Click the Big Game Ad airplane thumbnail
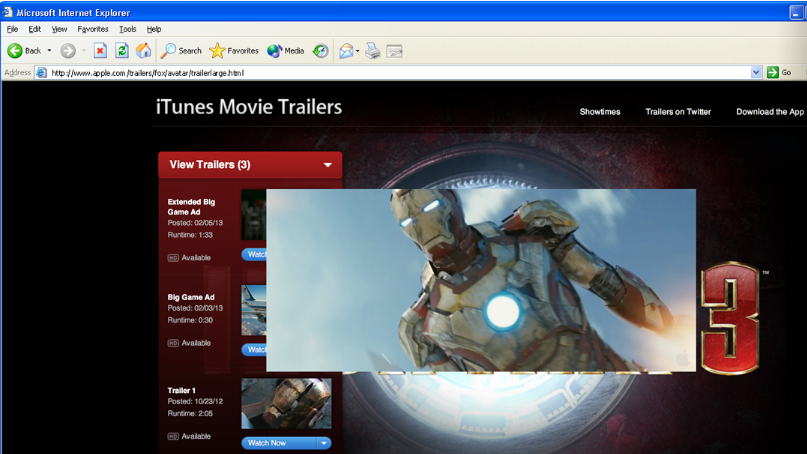 click(x=254, y=310)
